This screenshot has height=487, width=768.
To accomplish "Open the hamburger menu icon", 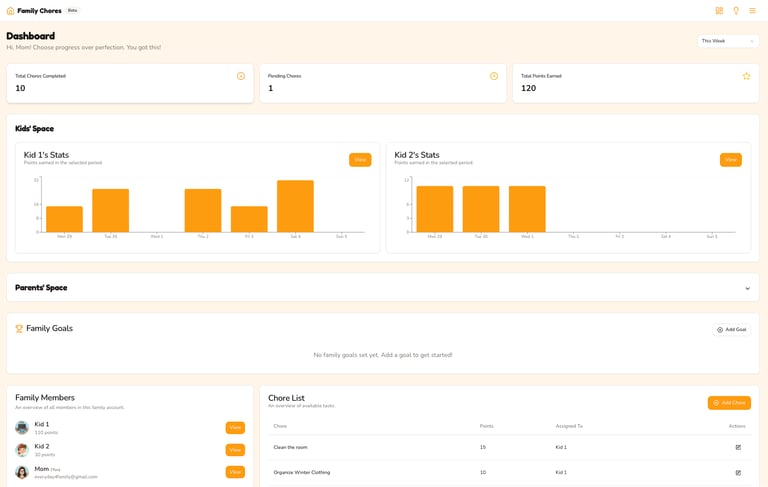I will [x=752, y=11].
